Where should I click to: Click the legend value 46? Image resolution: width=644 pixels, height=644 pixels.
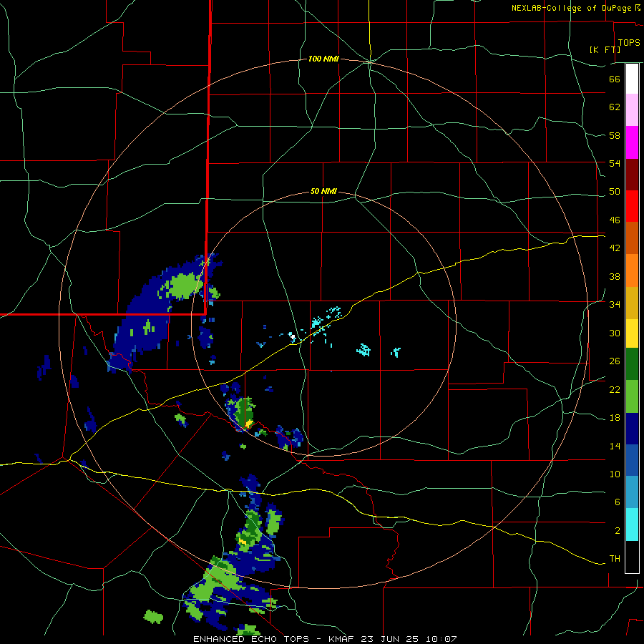[615, 220]
